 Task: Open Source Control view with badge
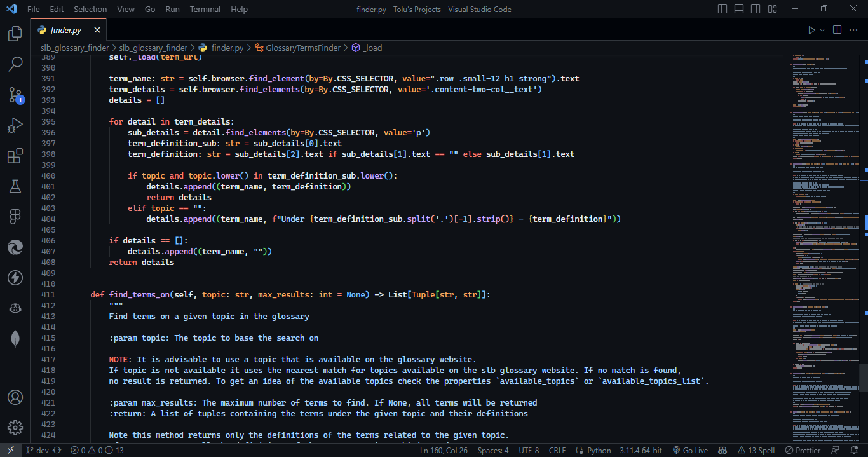[15, 95]
